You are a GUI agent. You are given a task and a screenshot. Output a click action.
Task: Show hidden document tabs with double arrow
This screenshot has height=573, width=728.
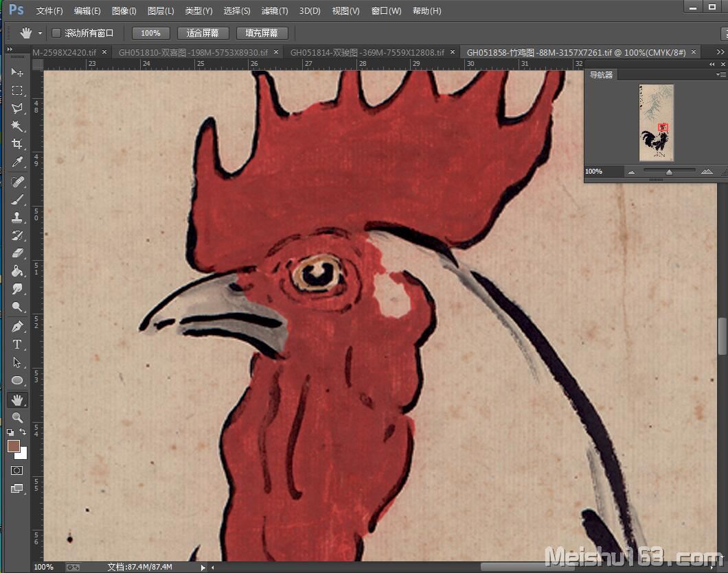(x=720, y=52)
